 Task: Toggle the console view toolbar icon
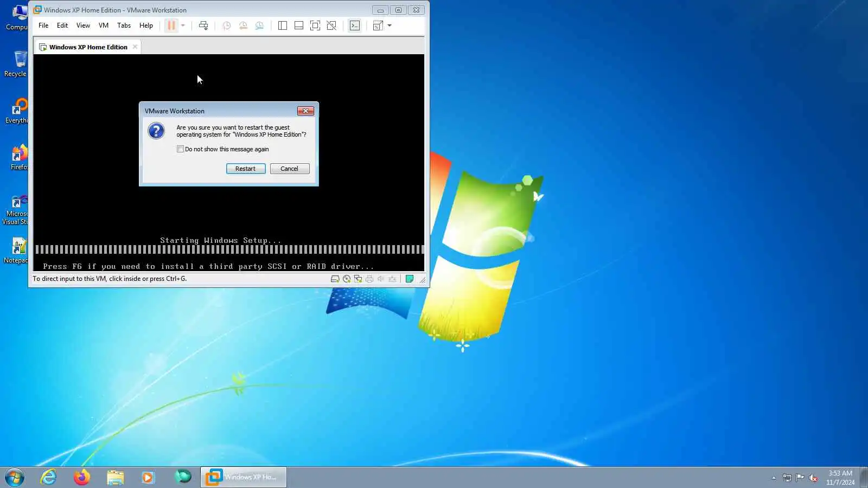point(355,25)
